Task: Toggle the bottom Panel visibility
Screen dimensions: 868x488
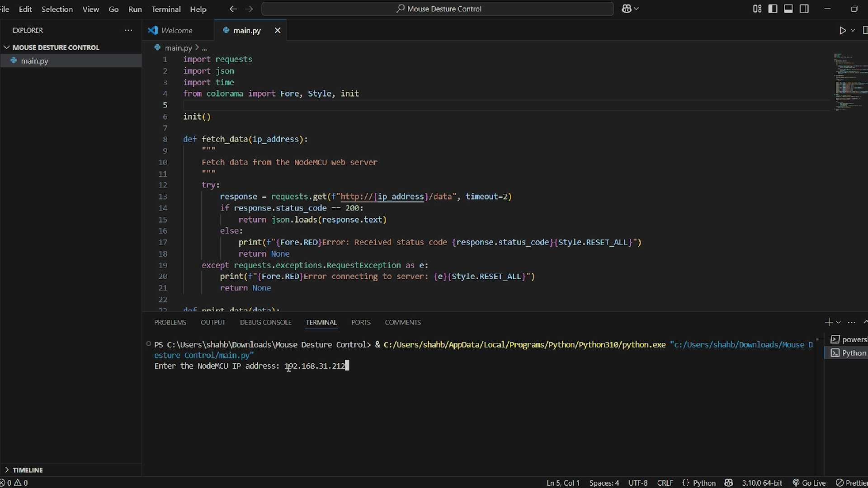Action: pos(788,9)
